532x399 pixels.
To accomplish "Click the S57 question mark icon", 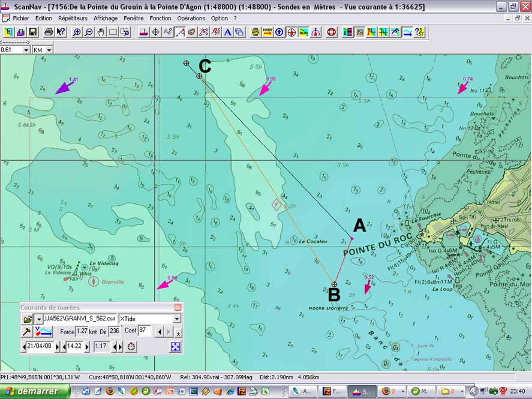I will coord(419,32).
